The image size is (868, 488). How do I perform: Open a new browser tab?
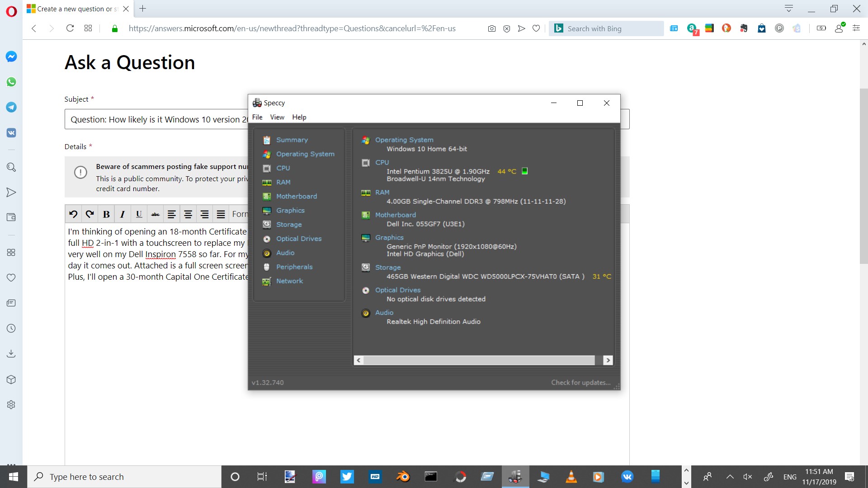coord(142,9)
